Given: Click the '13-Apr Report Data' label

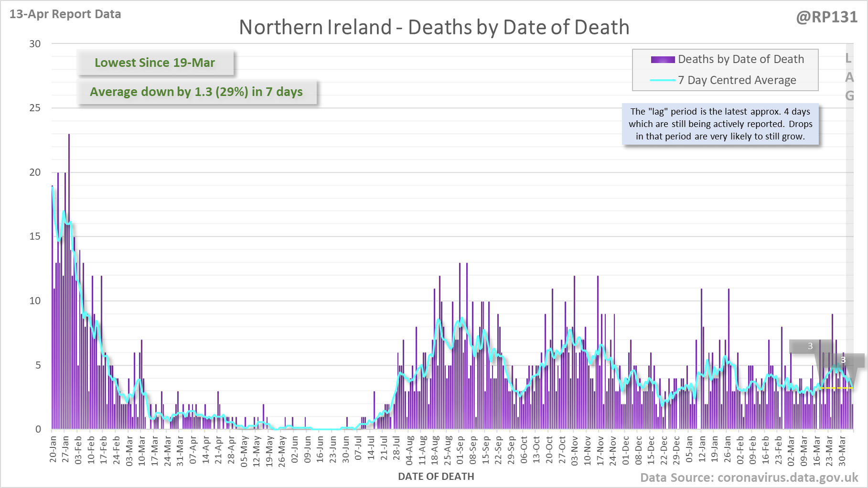Looking at the screenshot, I should [x=65, y=14].
